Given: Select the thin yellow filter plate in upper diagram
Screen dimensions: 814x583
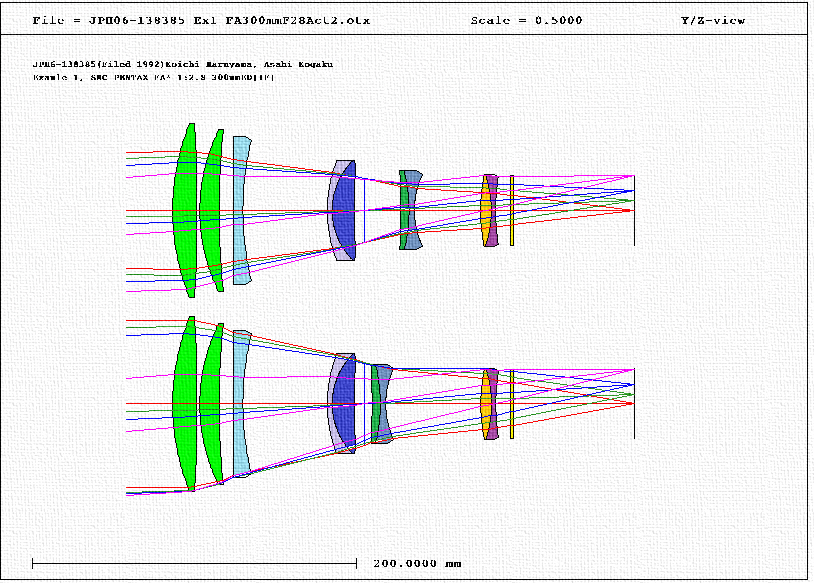Looking at the screenshot, I should click(x=512, y=210).
